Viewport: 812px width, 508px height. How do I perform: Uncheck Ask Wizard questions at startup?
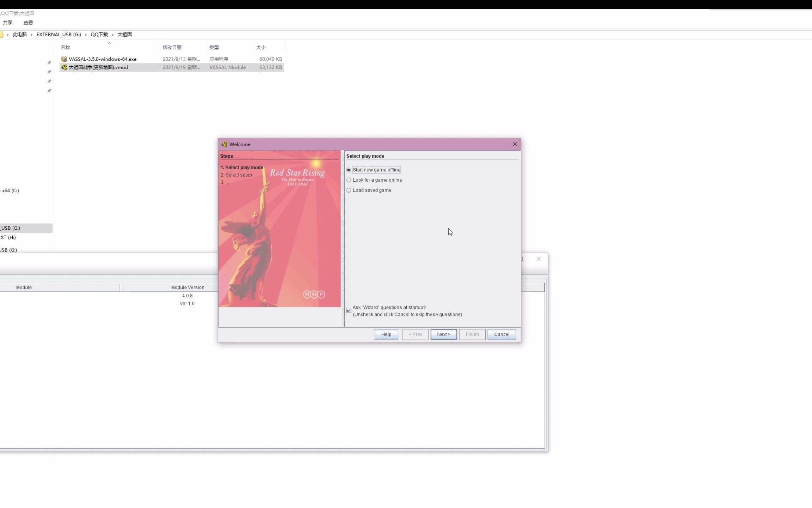(x=349, y=310)
